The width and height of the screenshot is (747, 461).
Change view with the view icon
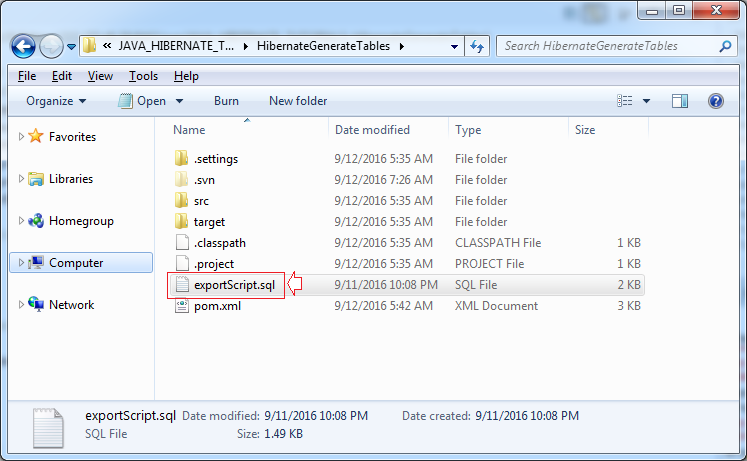[x=625, y=101]
